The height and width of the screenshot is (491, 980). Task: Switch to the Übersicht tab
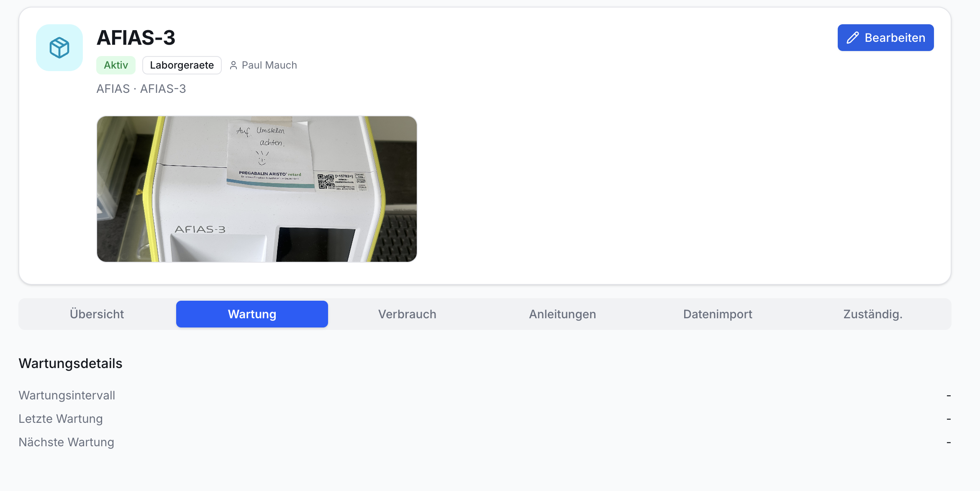pyautogui.click(x=97, y=314)
